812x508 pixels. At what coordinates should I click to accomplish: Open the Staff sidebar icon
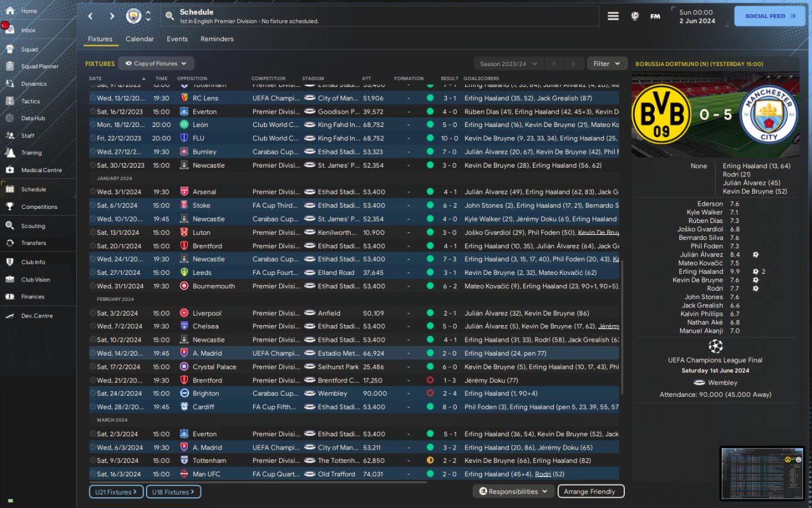[x=10, y=135]
